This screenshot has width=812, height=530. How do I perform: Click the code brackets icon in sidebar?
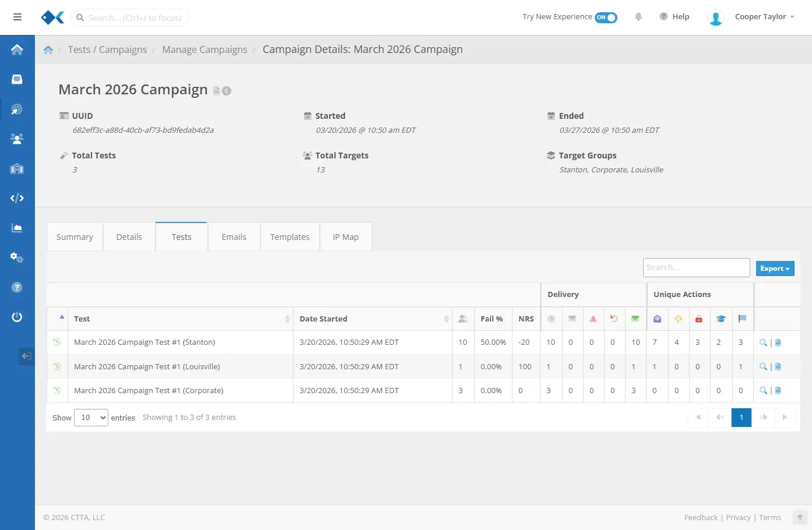pos(17,198)
